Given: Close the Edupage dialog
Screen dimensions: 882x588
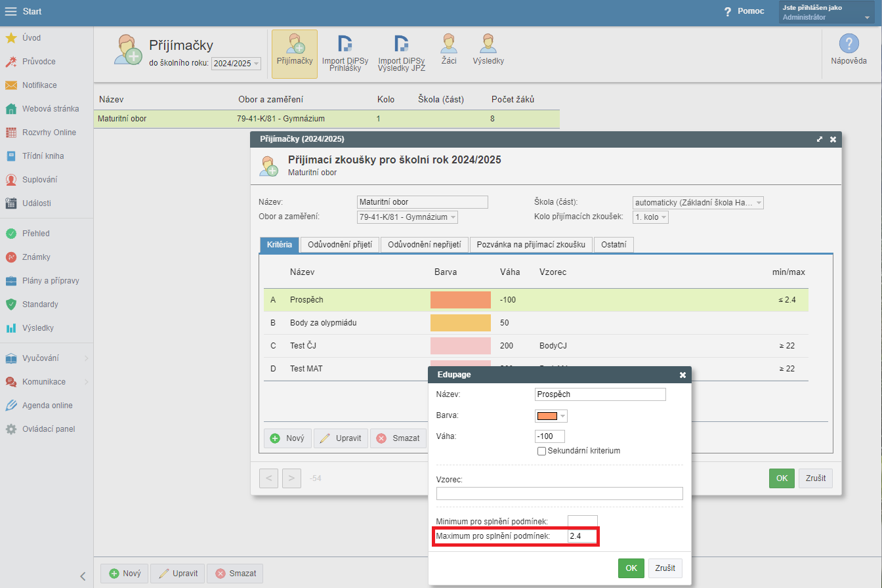Looking at the screenshot, I should pos(682,375).
